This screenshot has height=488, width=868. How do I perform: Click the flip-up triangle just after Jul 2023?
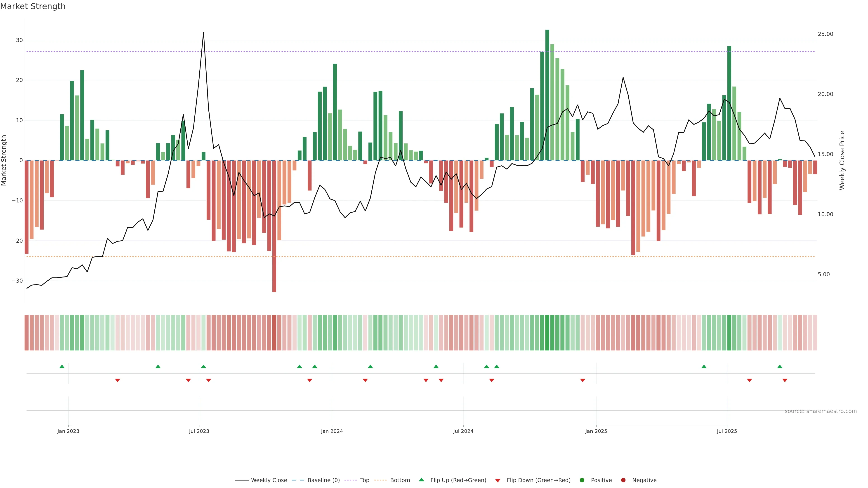203,366
